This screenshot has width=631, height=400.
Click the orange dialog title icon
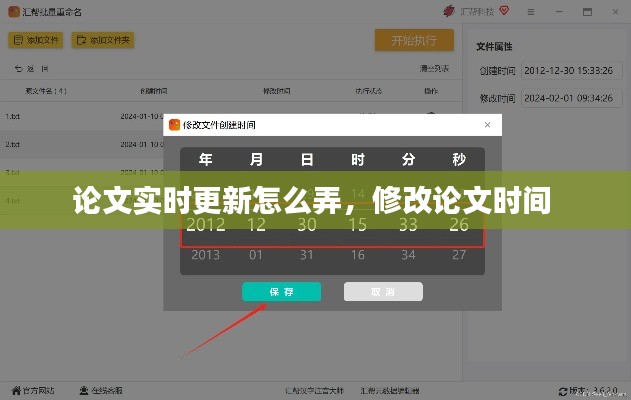[175, 125]
